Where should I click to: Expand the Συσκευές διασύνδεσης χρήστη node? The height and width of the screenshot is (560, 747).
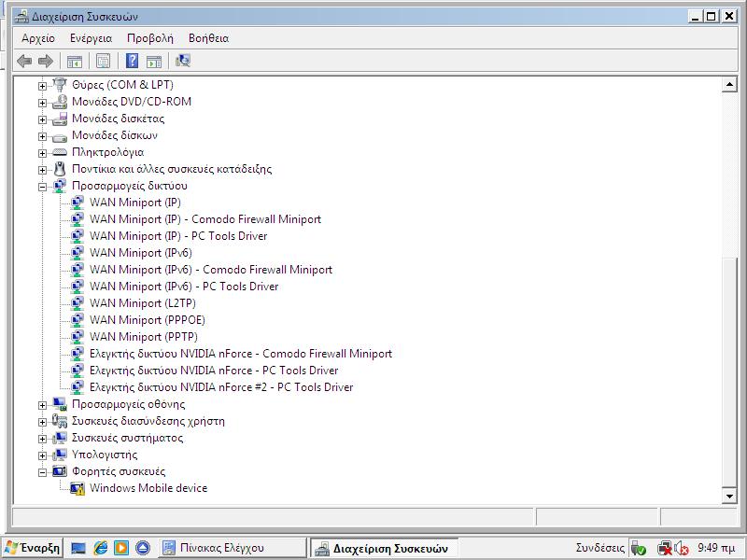(x=42, y=422)
